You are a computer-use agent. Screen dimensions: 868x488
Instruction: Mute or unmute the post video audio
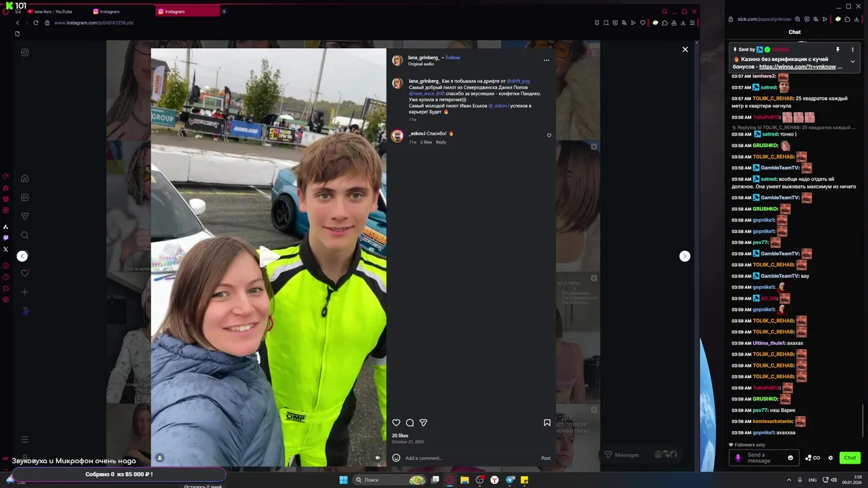tap(378, 457)
